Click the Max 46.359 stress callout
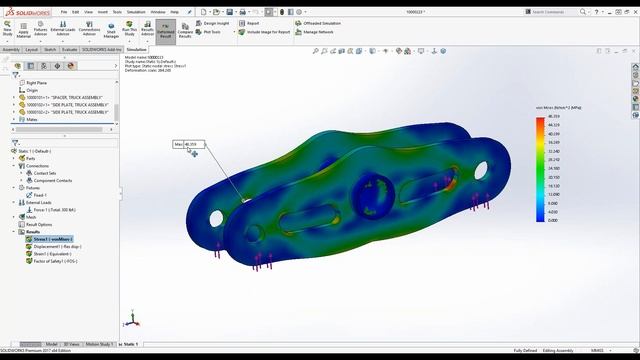The width and height of the screenshot is (640, 360). pos(189,144)
